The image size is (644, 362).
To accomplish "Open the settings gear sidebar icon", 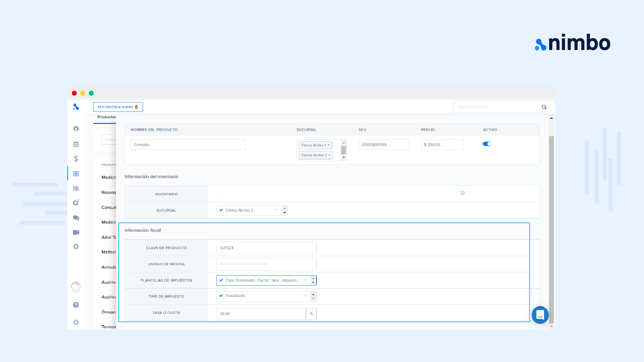I will 76,247.
